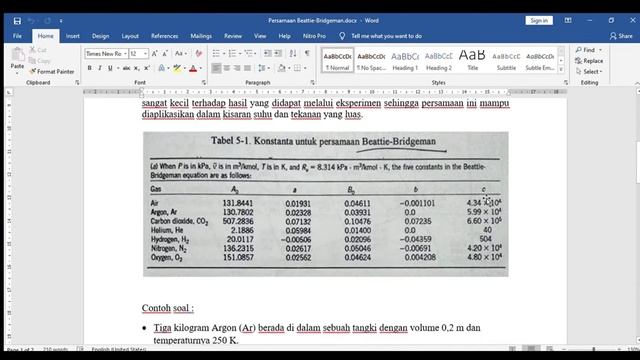
Task: Click the table image in the document
Action: click(326, 204)
